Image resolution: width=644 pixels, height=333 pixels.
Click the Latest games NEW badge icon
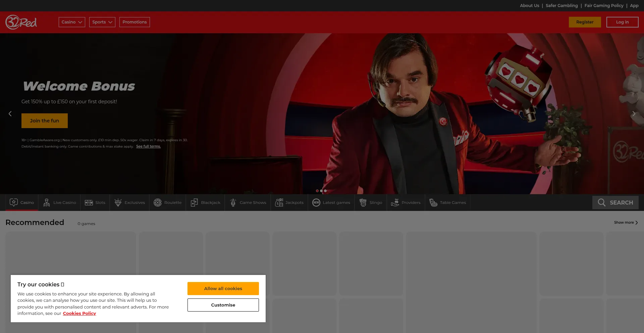coord(316,203)
